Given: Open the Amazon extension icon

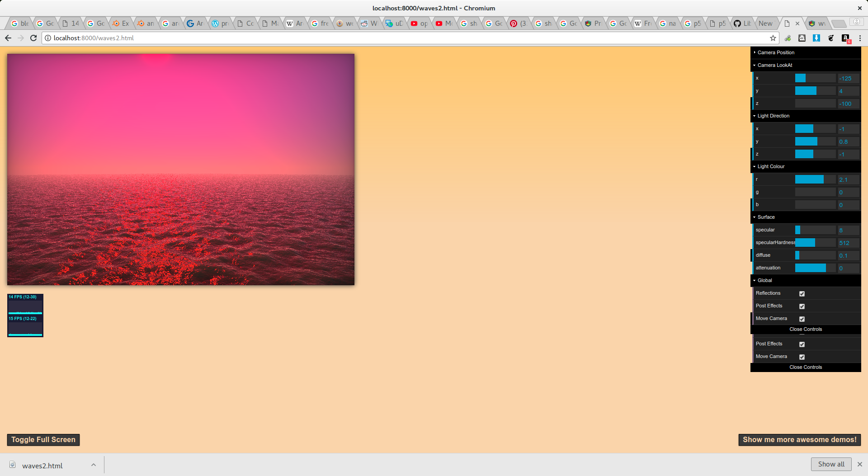Looking at the screenshot, I should [845, 38].
